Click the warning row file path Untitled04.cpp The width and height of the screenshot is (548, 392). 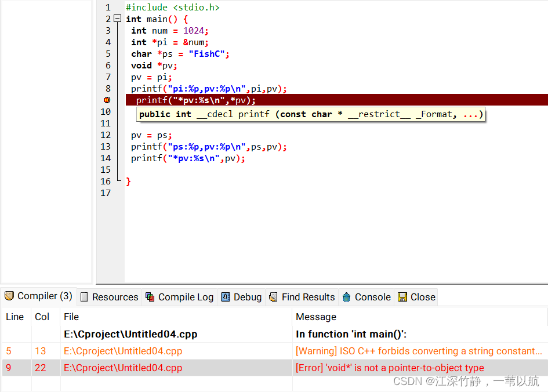[x=123, y=351]
